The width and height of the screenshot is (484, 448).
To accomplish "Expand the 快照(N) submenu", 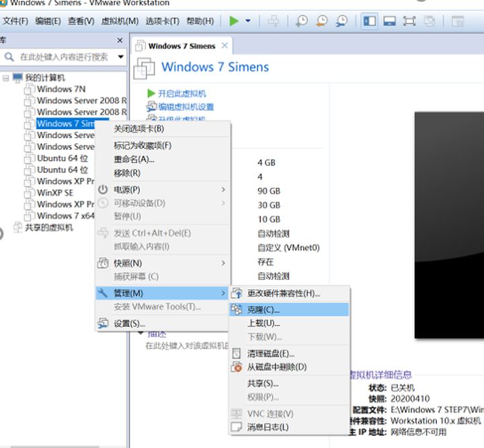I will click(x=163, y=263).
